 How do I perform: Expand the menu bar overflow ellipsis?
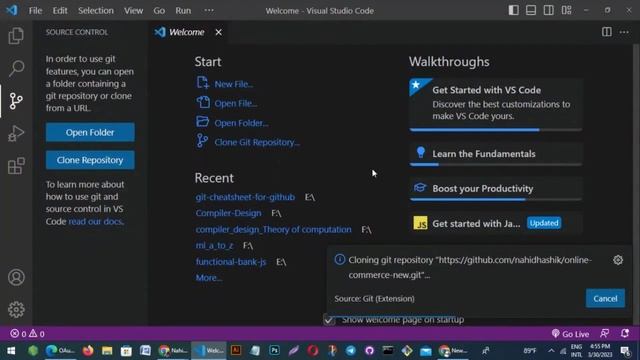(x=209, y=11)
